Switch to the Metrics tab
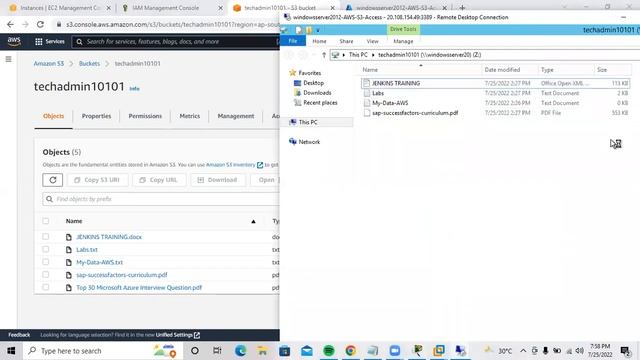Viewport: 640px width, 360px height. [189, 116]
